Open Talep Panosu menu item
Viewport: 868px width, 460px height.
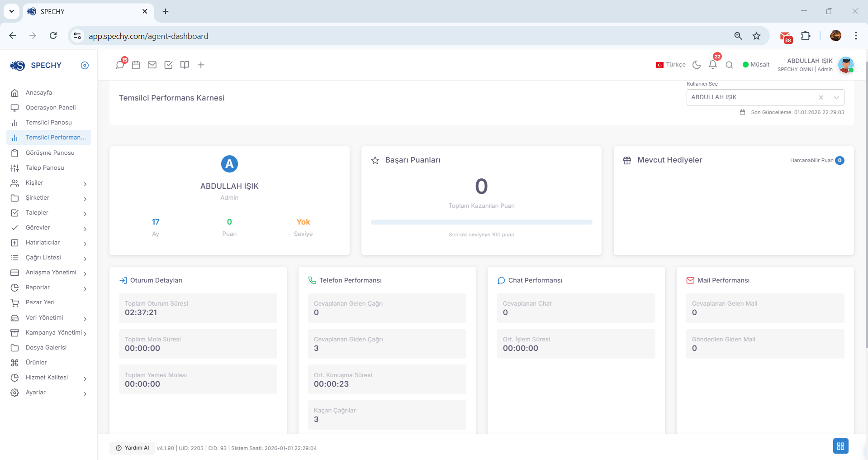tap(45, 168)
